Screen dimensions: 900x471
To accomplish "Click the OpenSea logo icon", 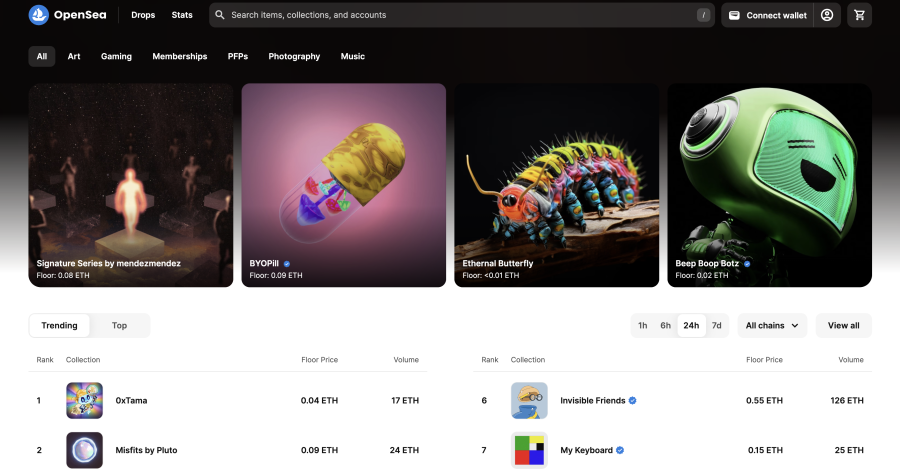I will coord(38,15).
